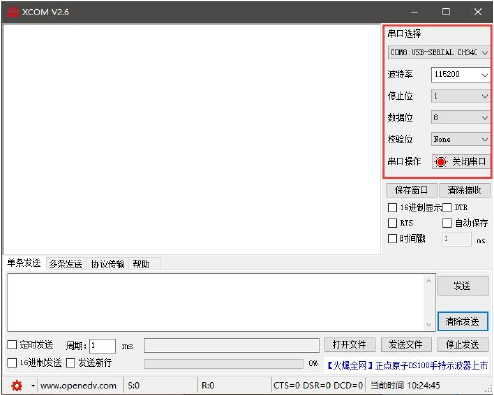
Task: Click the red serial port status indicator
Action: click(x=441, y=162)
